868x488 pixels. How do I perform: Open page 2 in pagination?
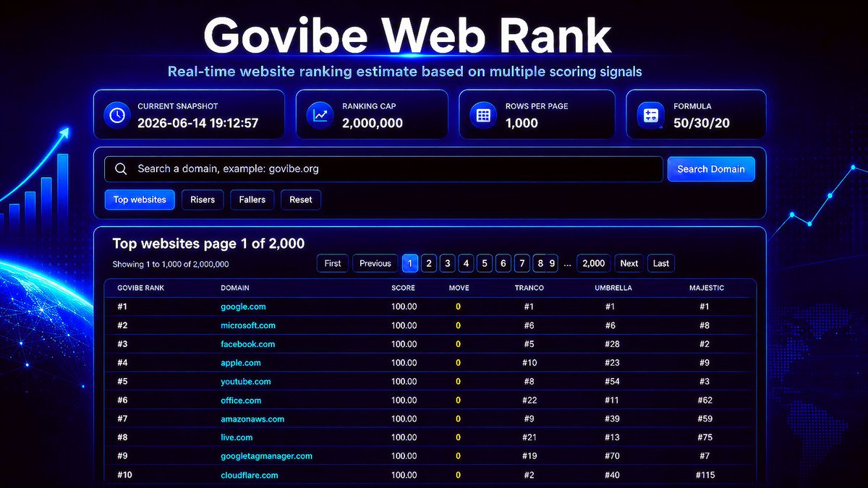429,263
